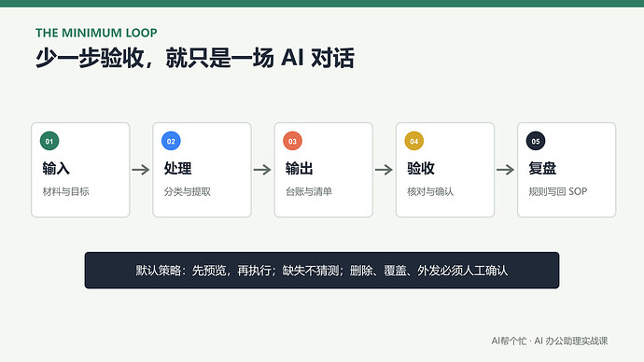Select the 输出 card heading

[x=300, y=168]
